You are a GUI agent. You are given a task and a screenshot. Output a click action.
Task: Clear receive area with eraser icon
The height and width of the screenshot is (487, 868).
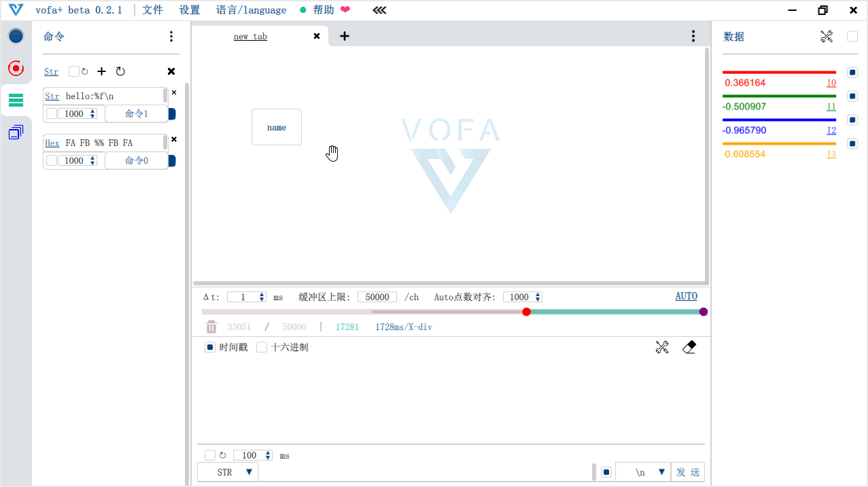click(x=689, y=347)
